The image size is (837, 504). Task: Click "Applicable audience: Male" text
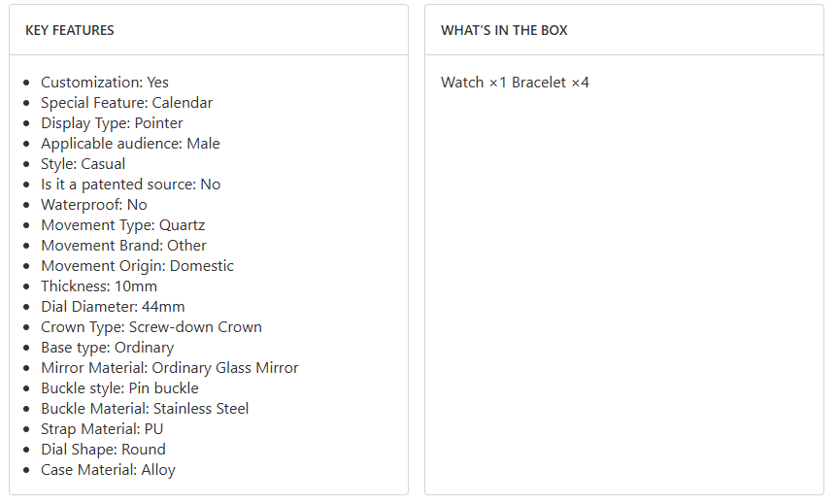pos(130,144)
